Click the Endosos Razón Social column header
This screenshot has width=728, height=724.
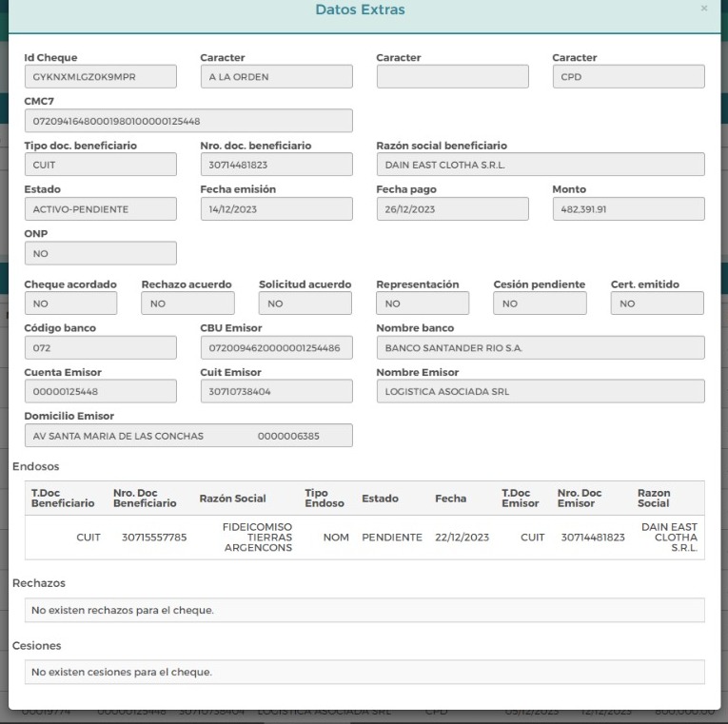232,498
